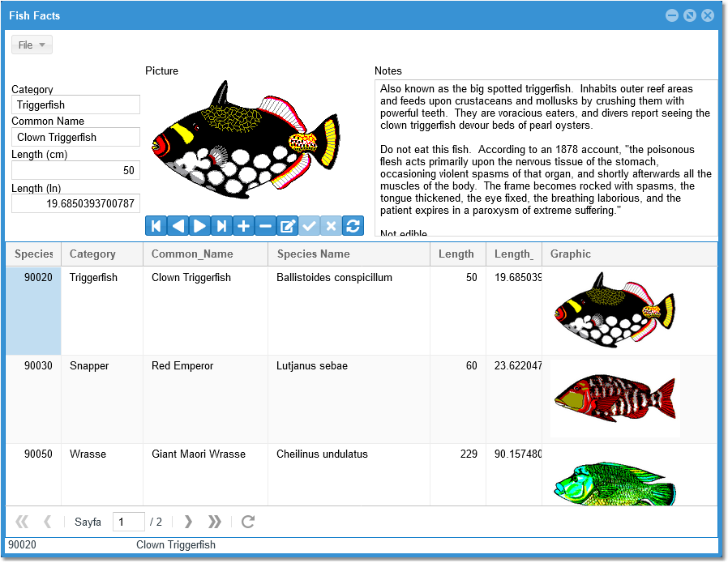Viewport: 728px width, 563px height.
Task: Insert new record with plus button
Action: 243,226
